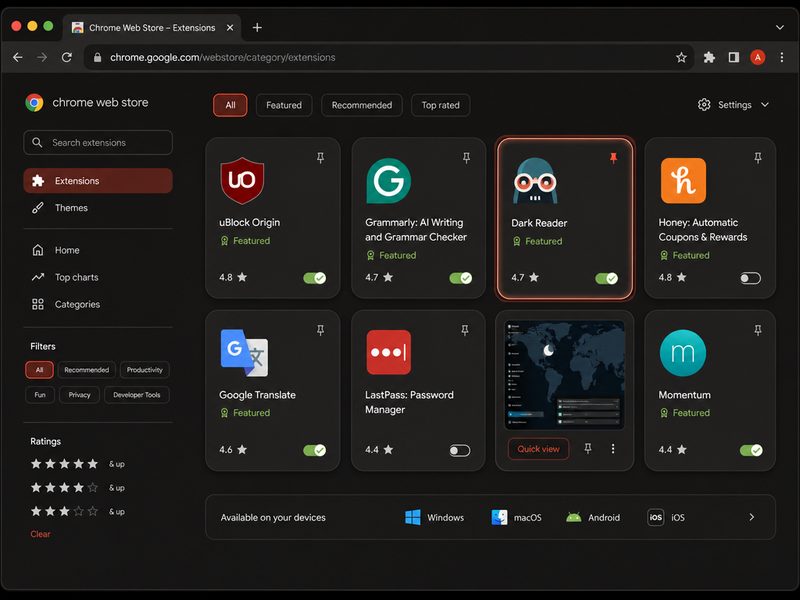
Task: Click the Grammarly logo icon
Action: [x=389, y=181]
